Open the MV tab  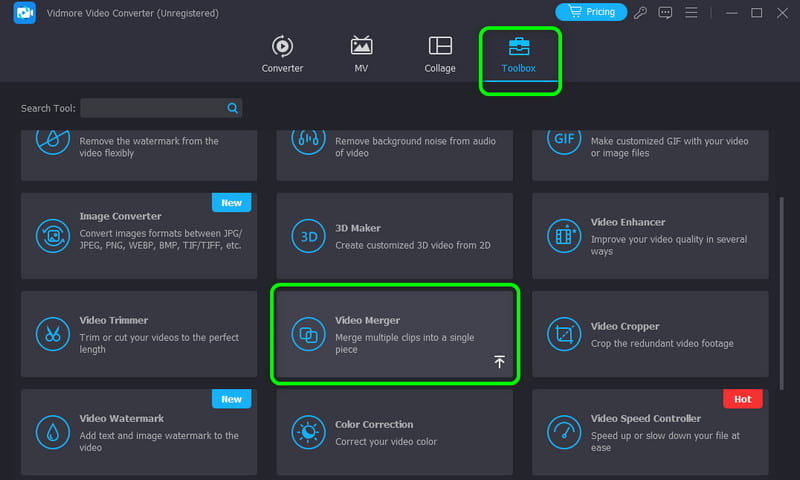(361, 55)
